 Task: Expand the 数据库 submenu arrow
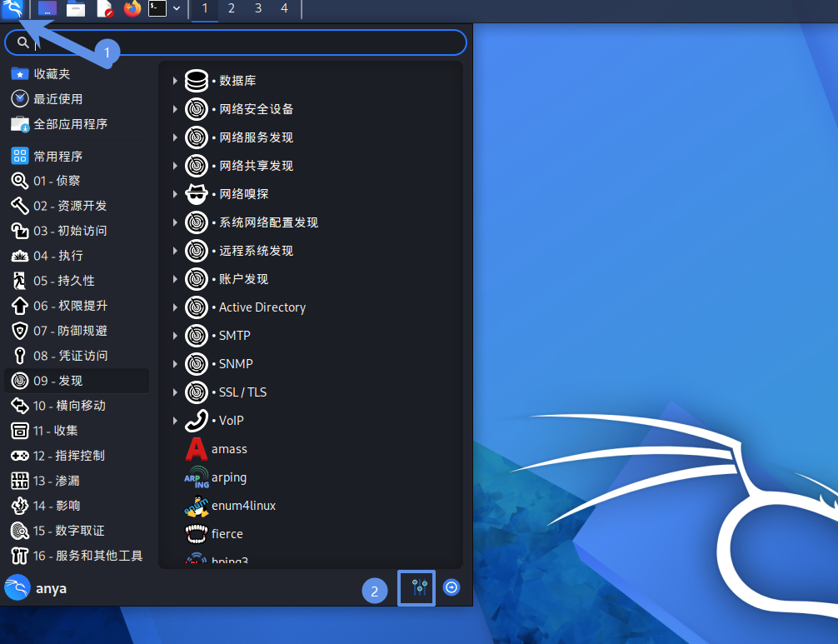coord(175,81)
